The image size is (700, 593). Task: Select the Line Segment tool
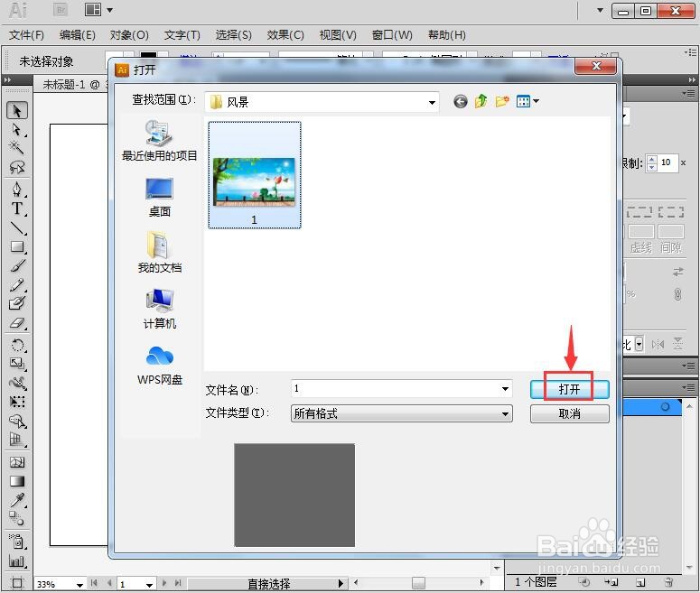(x=17, y=227)
